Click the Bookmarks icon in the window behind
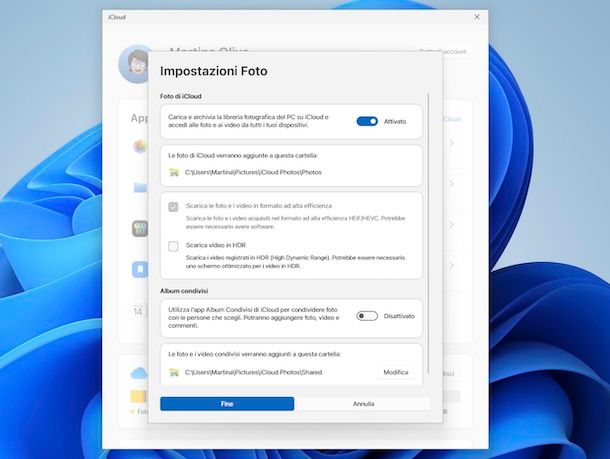 pos(140,269)
